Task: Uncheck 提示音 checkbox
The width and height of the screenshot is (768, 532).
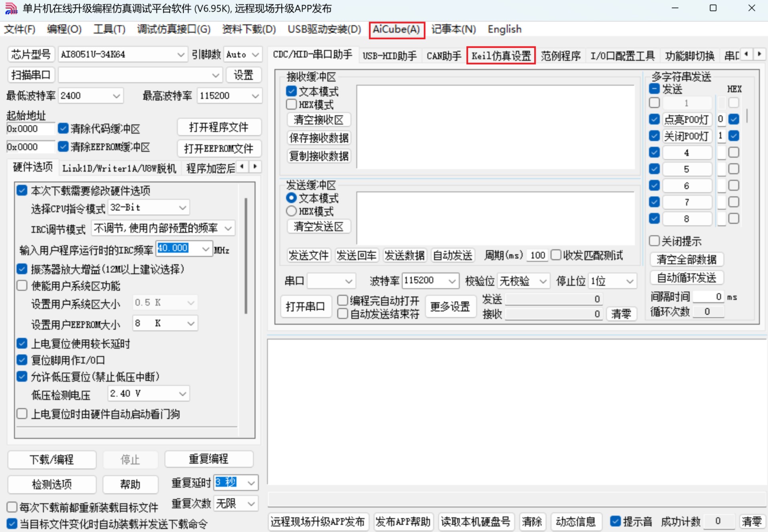Action: [616, 521]
